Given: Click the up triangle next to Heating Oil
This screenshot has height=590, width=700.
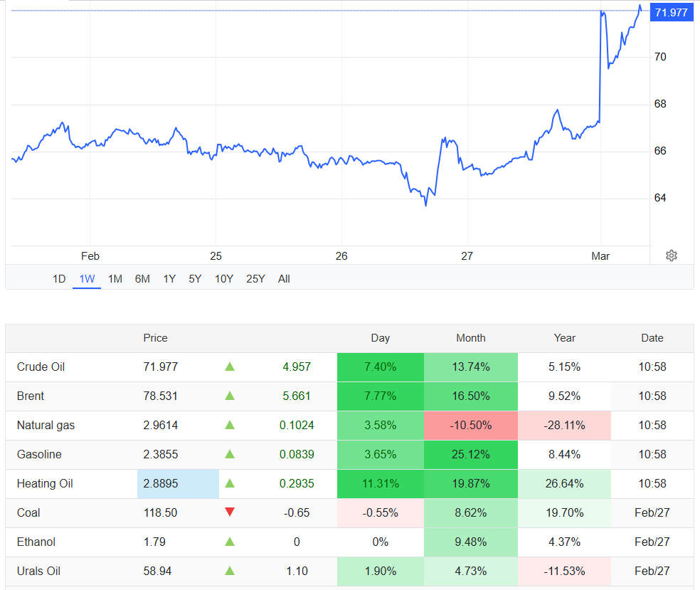Looking at the screenshot, I should pyautogui.click(x=230, y=483).
